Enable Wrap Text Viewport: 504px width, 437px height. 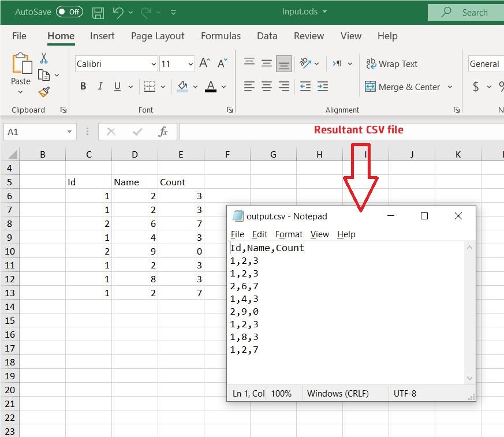point(392,64)
